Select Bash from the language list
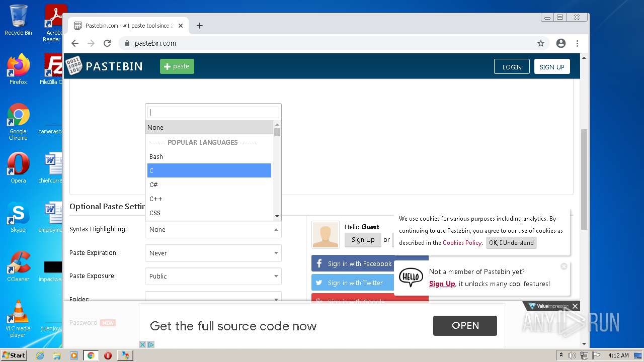The image size is (644, 362). pyautogui.click(x=209, y=156)
